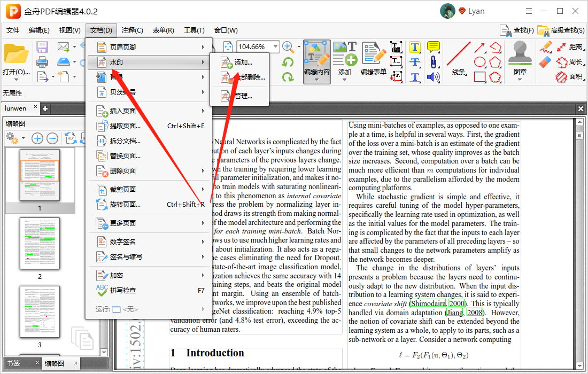
Task: Open the 图章 (Stamp) tool
Action: (520, 55)
